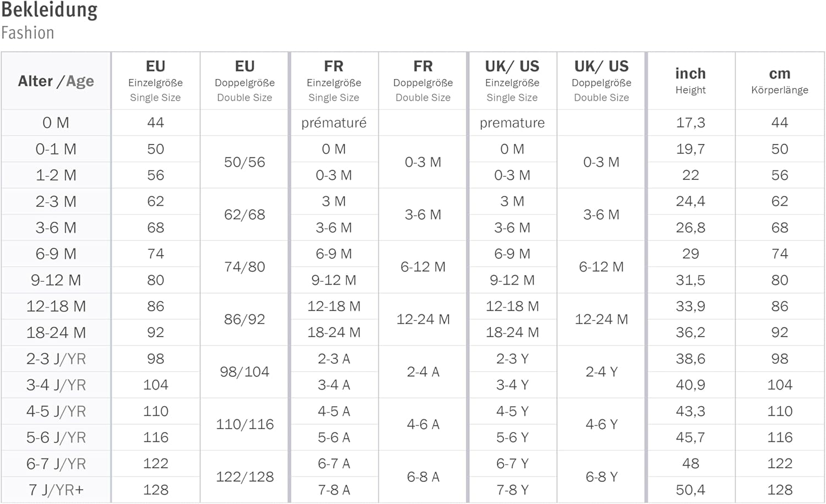The width and height of the screenshot is (826, 504).
Task: Click the 'Fashion' subtitle text
Action: (x=28, y=33)
